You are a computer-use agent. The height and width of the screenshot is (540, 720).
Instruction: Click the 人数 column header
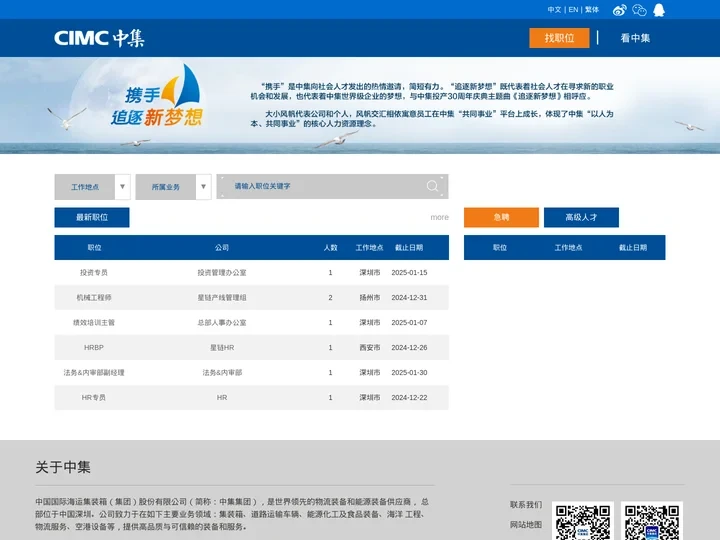click(330, 248)
